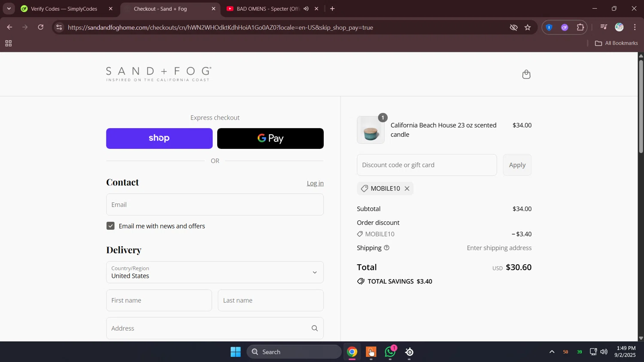This screenshot has height=362, width=644.
Task: Go forward to next page
Action: point(25,27)
